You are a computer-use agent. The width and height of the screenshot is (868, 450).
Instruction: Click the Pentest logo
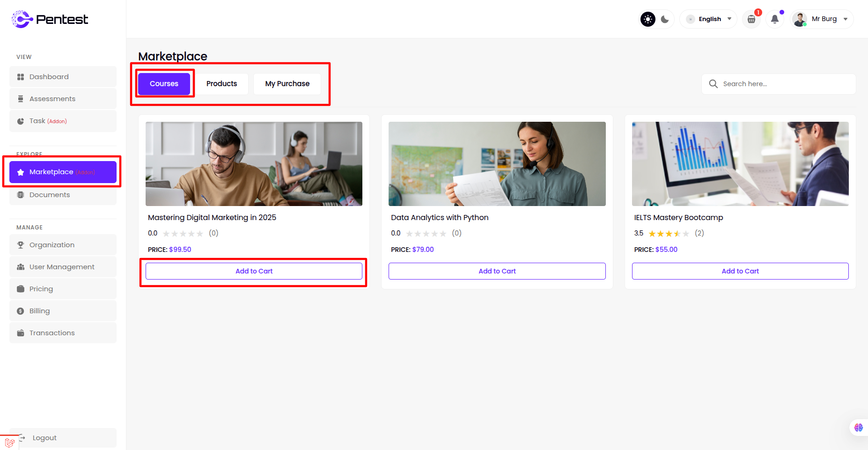[x=50, y=19]
